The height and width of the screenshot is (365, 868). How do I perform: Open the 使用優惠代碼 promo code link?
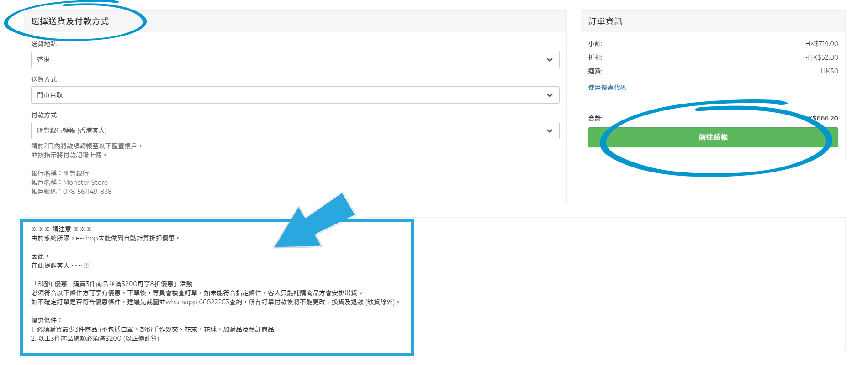(607, 88)
